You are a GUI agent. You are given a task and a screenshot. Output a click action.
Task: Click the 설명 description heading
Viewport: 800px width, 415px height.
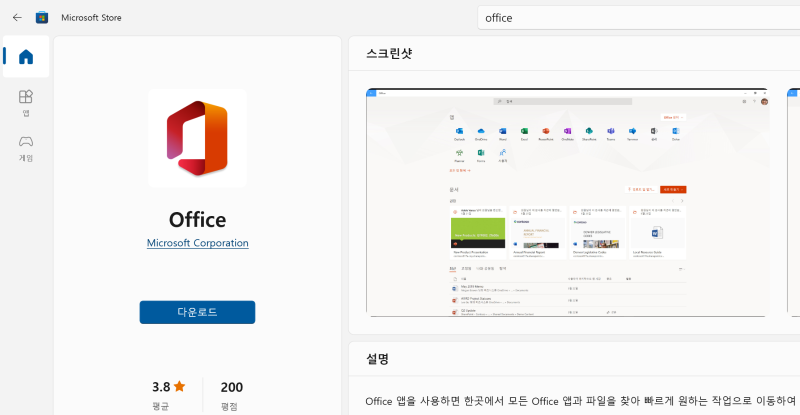tap(378, 359)
